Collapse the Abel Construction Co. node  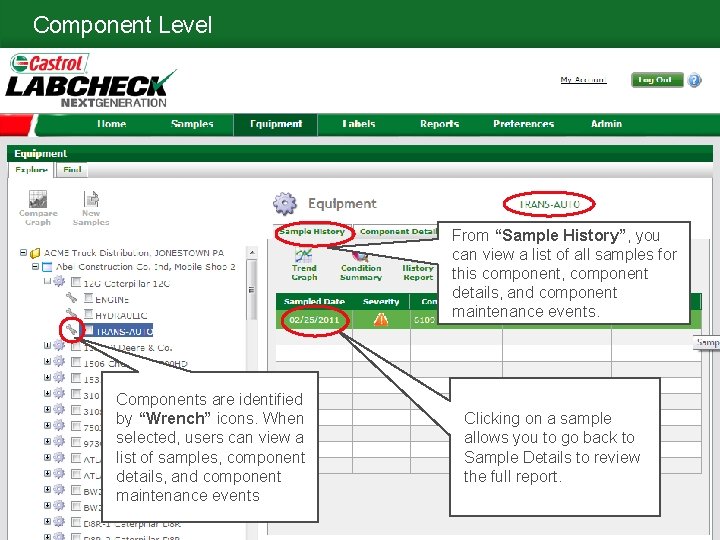click(x=35, y=266)
